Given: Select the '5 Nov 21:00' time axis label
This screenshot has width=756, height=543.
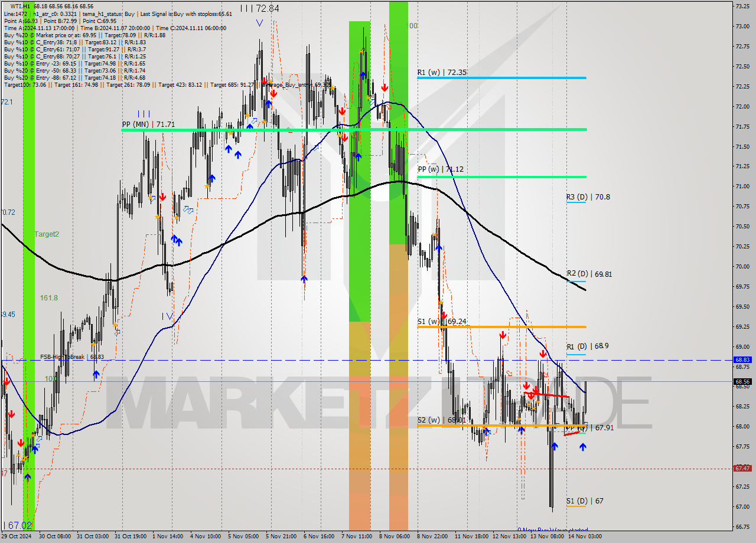Looking at the screenshot, I should pyautogui.click(x=281, y=537).
